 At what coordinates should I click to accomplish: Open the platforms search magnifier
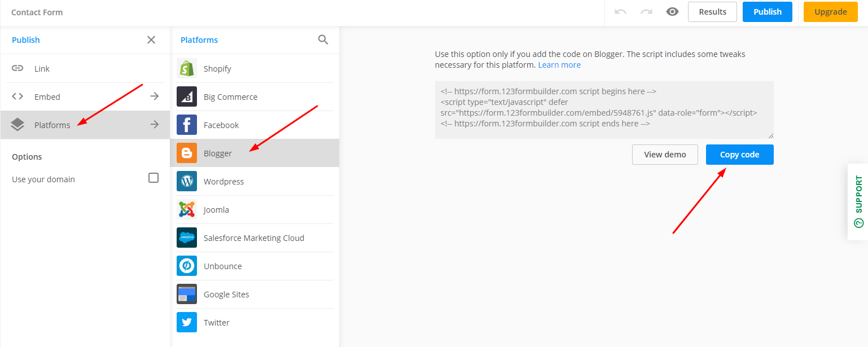(323, 39)
